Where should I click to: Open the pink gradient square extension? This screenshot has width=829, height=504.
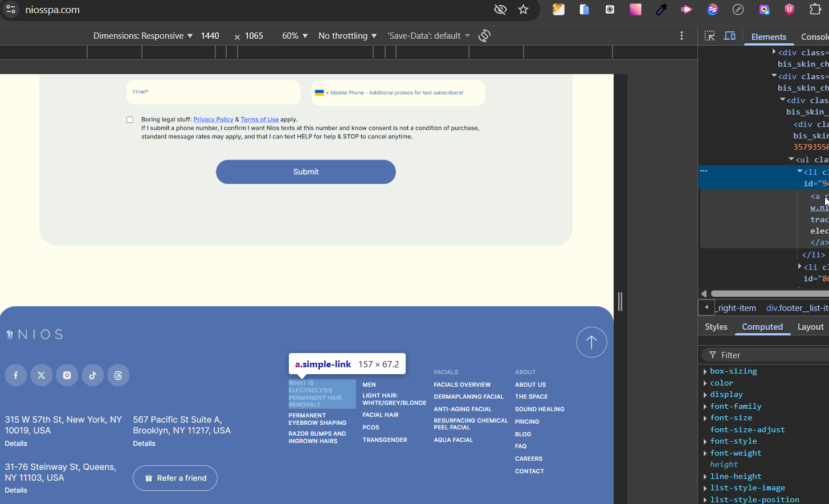[x=635, y=10]
